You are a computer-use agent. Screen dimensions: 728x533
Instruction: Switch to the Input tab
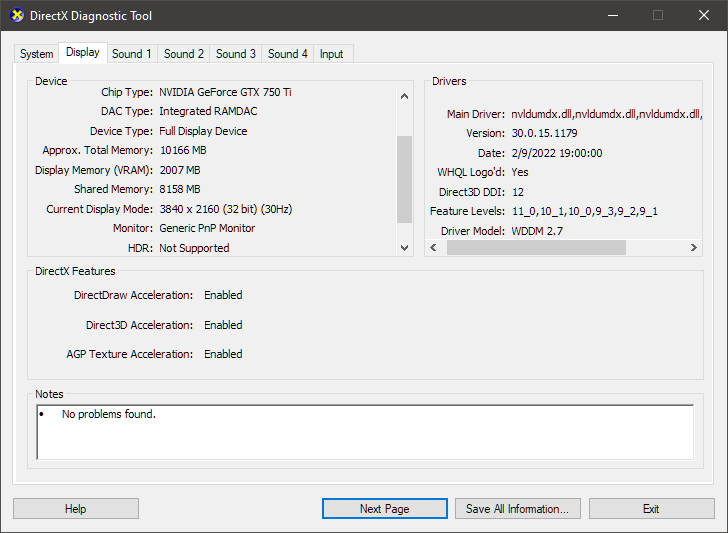[x=332, y=54]
